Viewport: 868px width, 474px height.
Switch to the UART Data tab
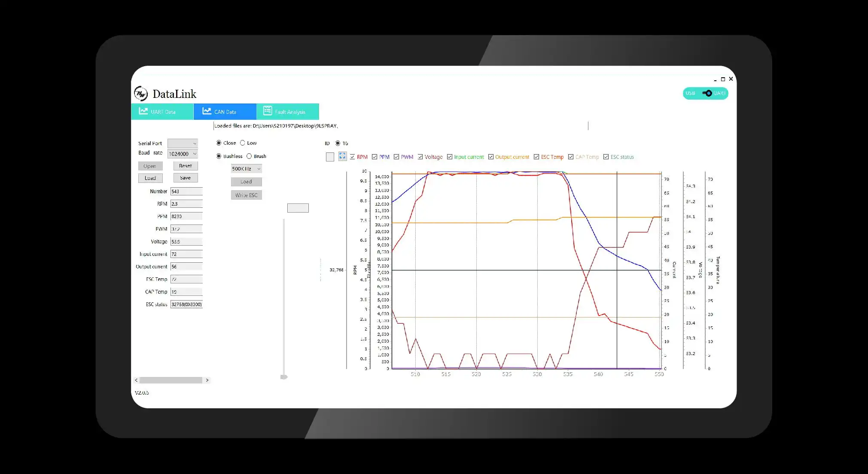click(162, 111)
